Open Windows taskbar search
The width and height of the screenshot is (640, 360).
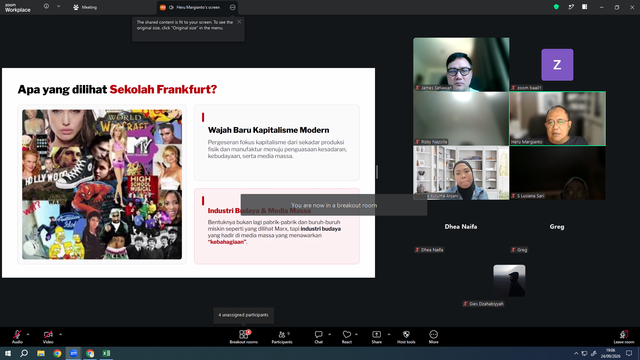click(x=24, y=353)
